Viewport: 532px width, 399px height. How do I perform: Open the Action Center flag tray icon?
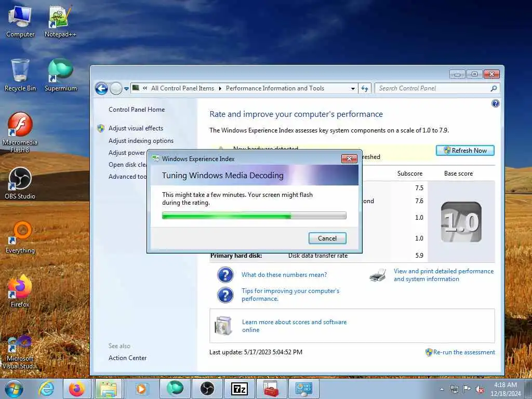click(467, 390)
